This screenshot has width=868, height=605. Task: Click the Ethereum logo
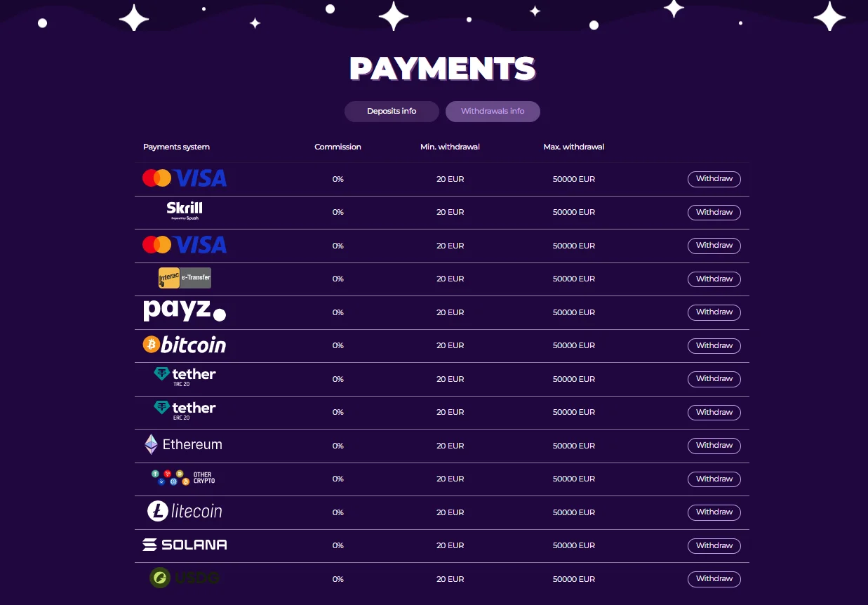pos(184,444)
